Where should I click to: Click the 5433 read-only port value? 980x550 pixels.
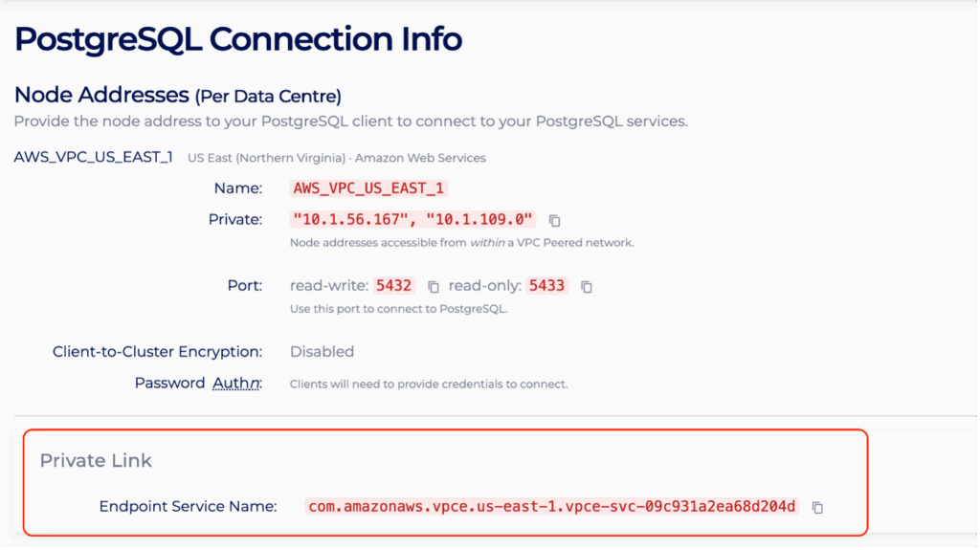click(547, 285)
